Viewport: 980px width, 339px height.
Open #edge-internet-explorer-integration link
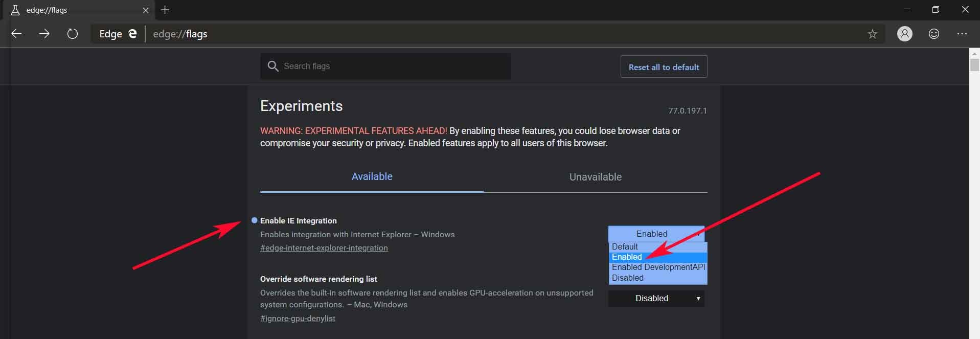click(x=324, y=248)
